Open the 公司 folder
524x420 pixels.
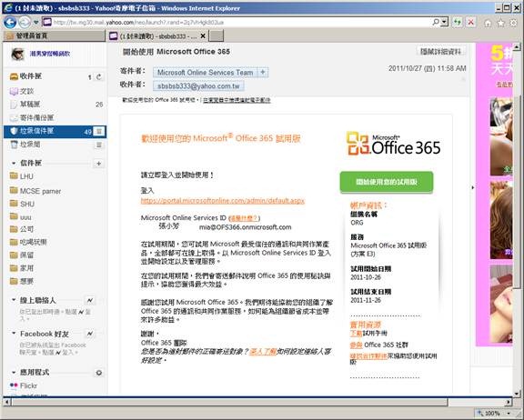click(x=26, y=229)
